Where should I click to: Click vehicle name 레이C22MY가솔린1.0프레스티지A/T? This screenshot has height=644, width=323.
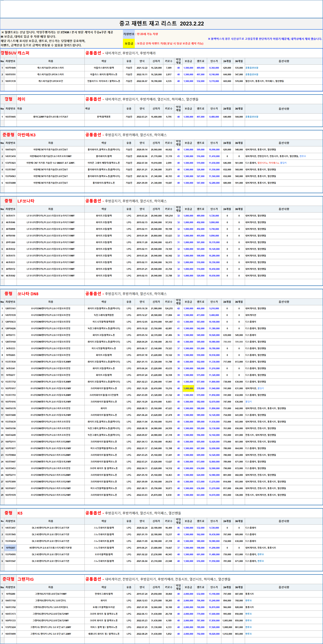point(51,117)
